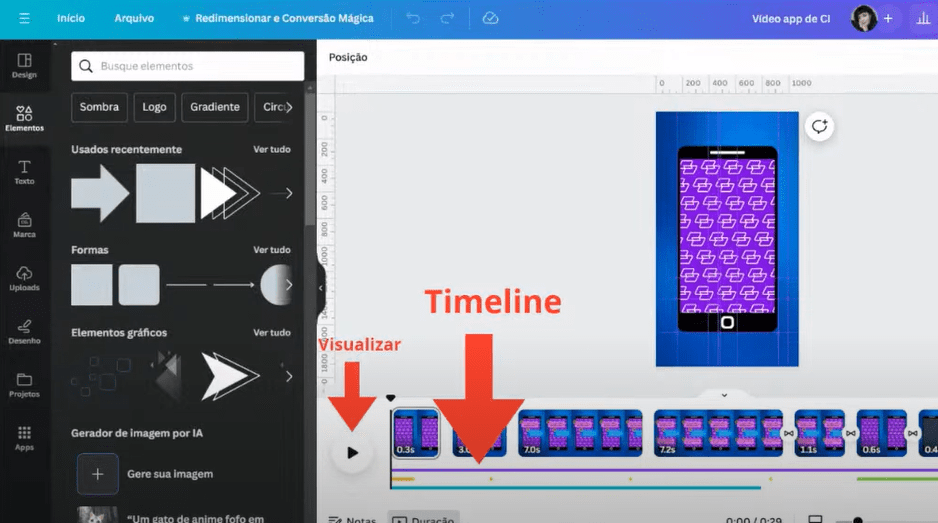Play the video preview
Screen dimensions: 938x523
352,453
